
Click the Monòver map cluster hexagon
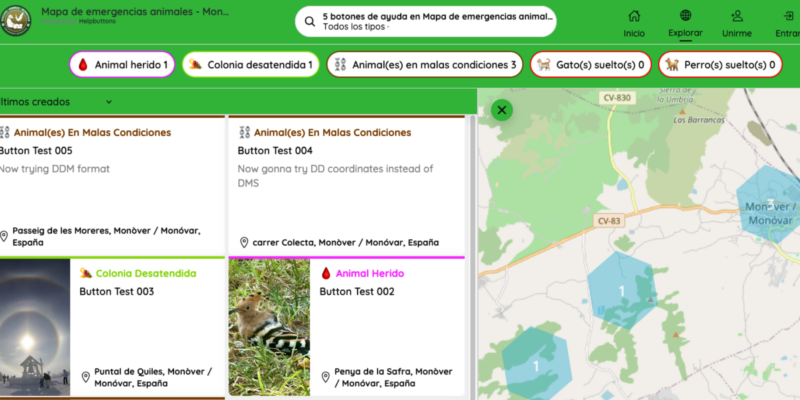pyautogui.click(x=769, y=204)
